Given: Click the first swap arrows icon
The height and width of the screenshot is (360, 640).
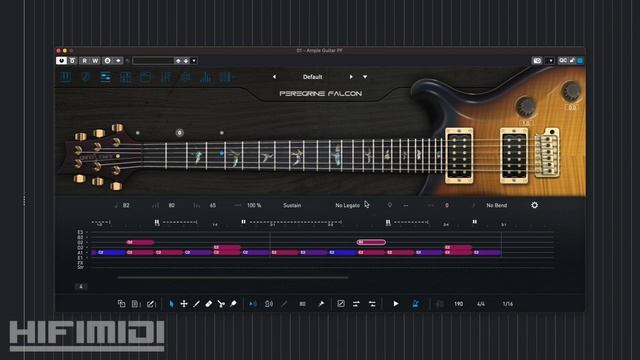Looking at the screenshot, I should point(356,304).
